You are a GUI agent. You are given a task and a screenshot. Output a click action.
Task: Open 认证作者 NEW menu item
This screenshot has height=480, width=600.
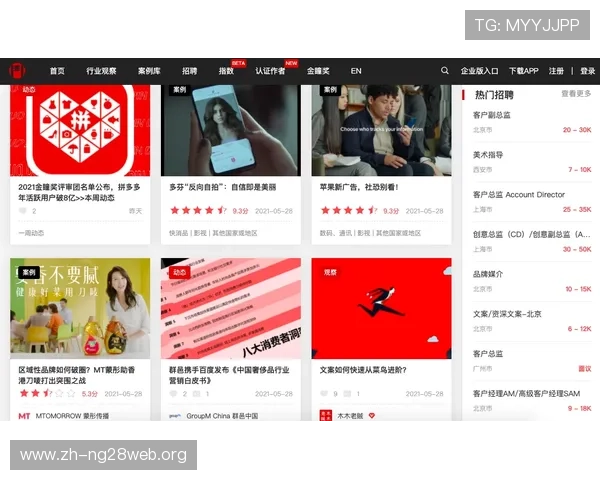coord(270,71)
